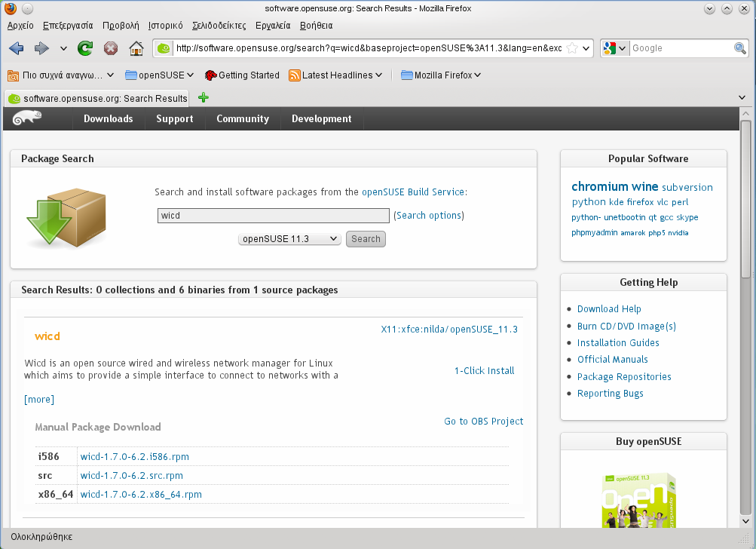Open the Αρχείο menu
This screenshot has width=756, height=549.
click(20, 26)
